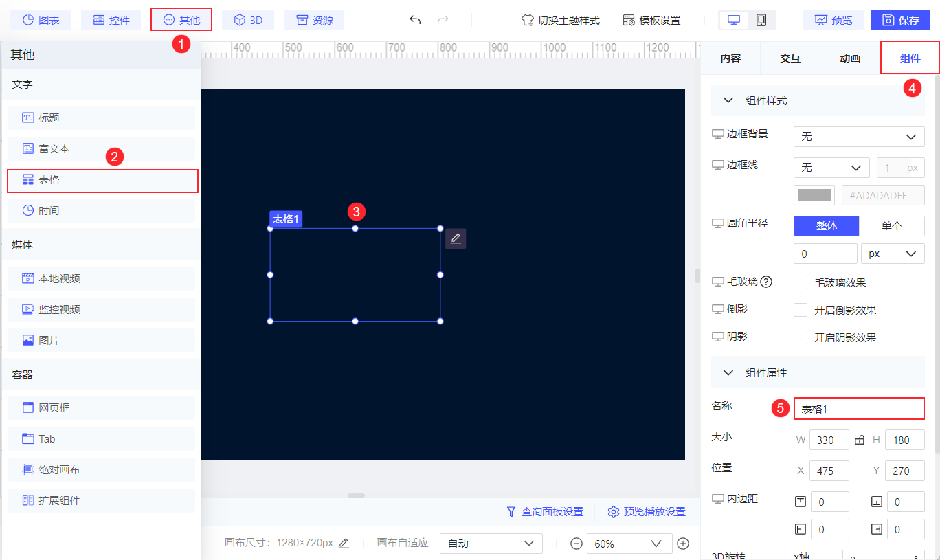Screen dimensions: 940x560
Task: Open 模板设置 template settings
Action: coord(651,20)
